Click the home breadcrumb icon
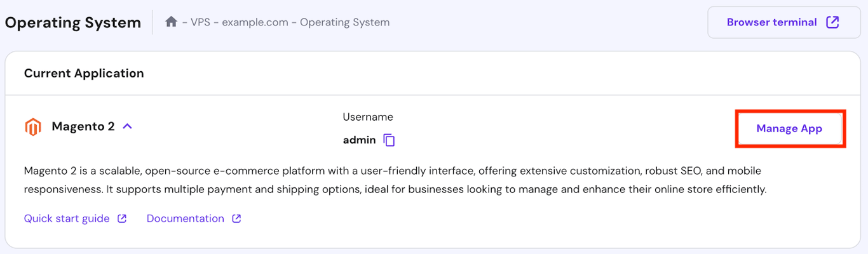The image size is (868, 254). (x=171, y=22)
